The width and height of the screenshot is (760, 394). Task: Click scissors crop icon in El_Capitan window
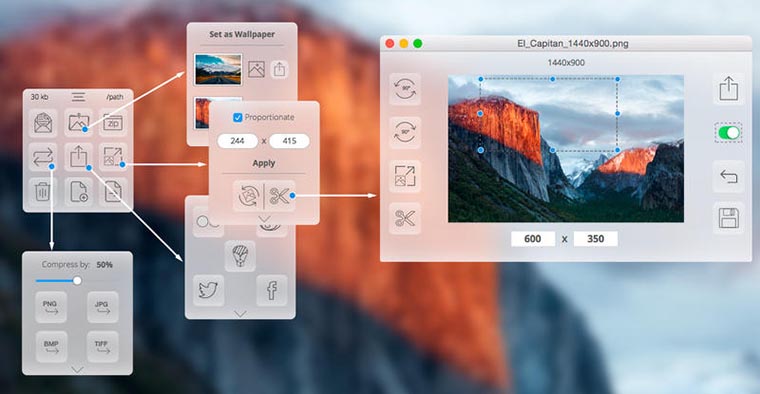click(x=405, y=219)
